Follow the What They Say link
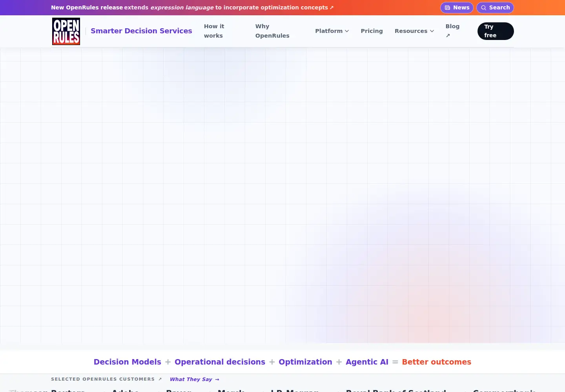Viewport: 565px width, 392px height. click(194, 379)
